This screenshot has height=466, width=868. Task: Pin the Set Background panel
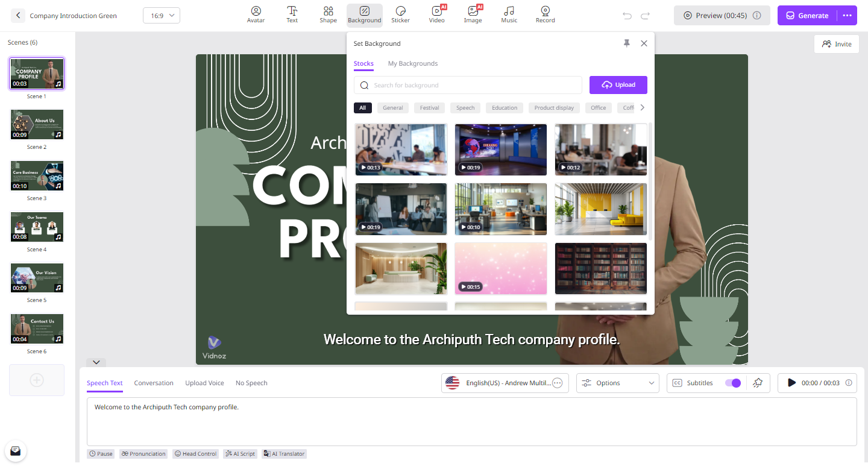[x=626, y=43]
